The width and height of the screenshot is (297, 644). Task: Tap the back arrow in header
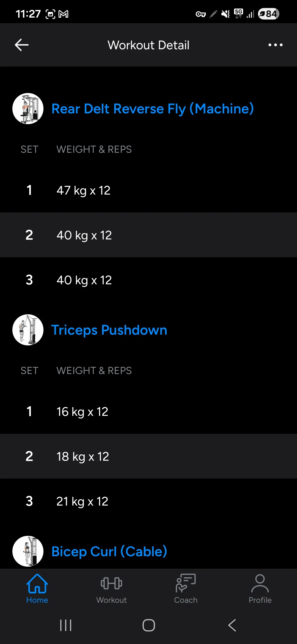click(x=22, y=45)
